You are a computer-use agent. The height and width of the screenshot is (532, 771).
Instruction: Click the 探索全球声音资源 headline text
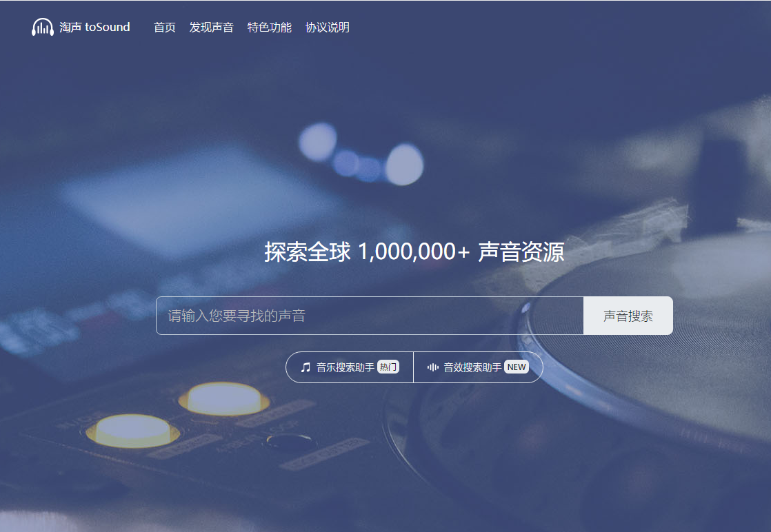(412, 252)
